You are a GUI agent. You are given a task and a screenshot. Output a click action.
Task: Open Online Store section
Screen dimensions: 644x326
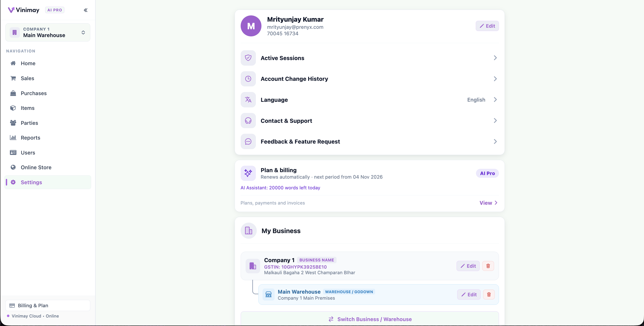pos(48,168)
